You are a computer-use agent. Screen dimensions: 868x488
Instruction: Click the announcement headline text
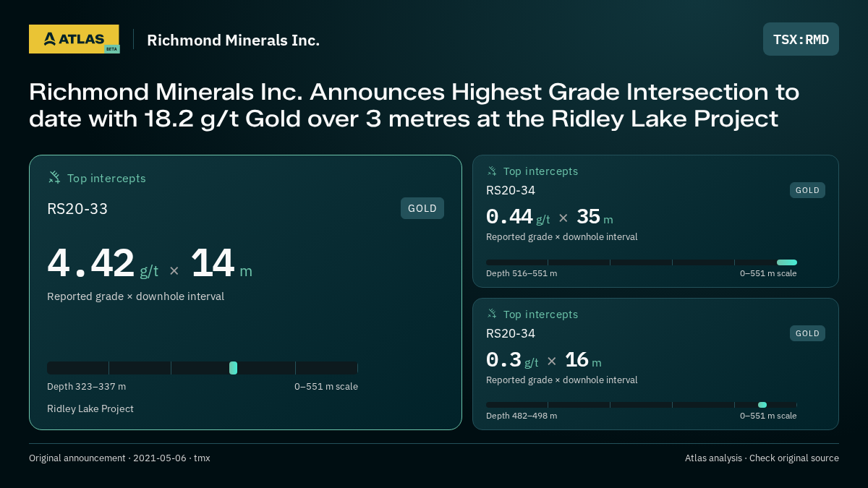pos(414,105)
